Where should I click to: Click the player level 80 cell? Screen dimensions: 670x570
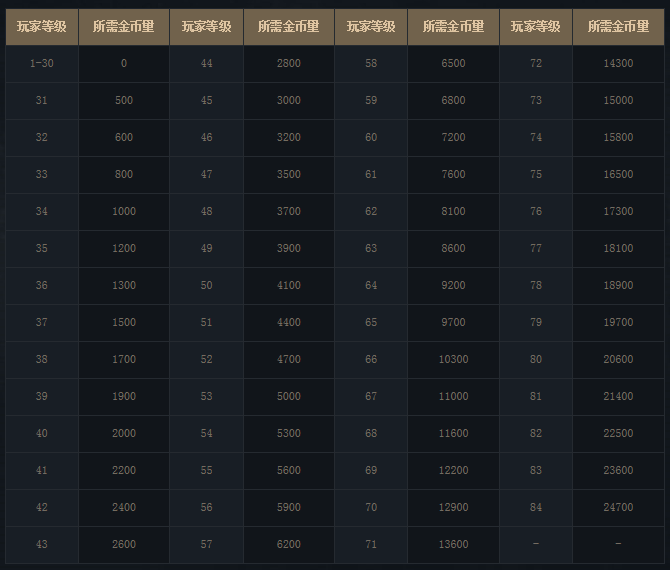pos(536,359)
